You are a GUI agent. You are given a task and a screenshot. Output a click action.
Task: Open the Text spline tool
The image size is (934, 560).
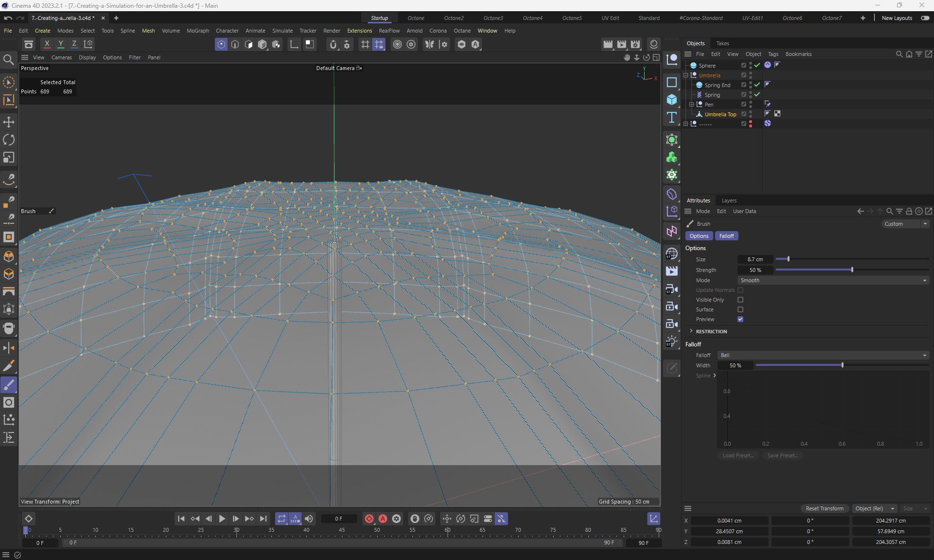point(672,117)
